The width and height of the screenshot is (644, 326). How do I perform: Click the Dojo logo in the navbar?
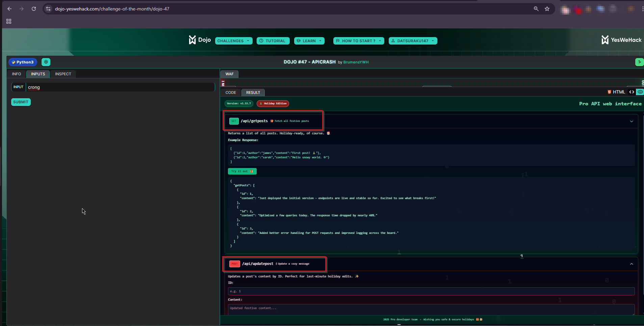click(x=200, y=40)
